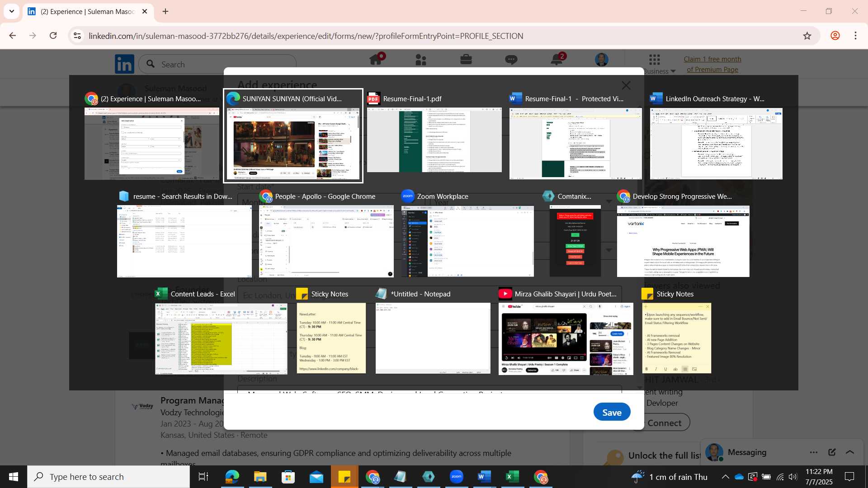View site information icon in address bar
This screenshot has height=488, width=868.
[x=77, y=36]
